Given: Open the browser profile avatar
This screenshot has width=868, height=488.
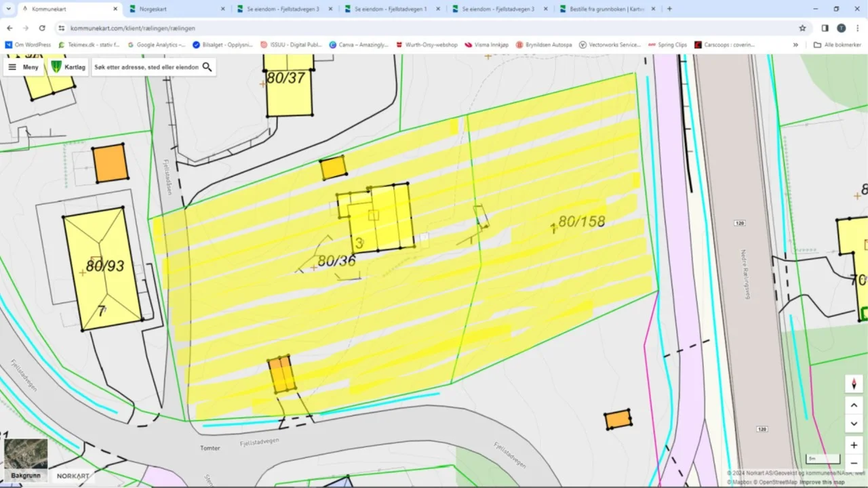Looking at the screenshot, I should pyautogui.click(x=842, y=28).
